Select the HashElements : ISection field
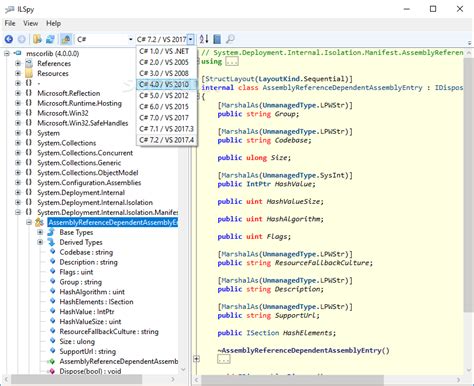This screenshot has width=474, height=386. tap(96, 302)
